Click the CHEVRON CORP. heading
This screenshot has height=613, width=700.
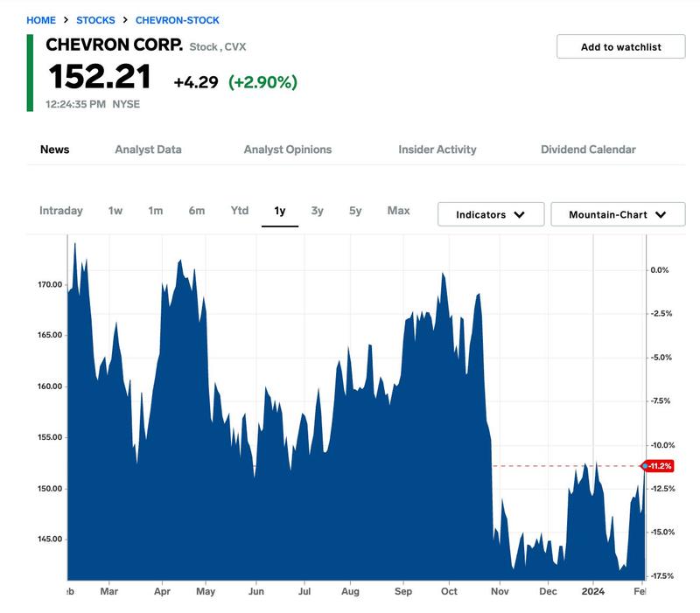[115, 45]
